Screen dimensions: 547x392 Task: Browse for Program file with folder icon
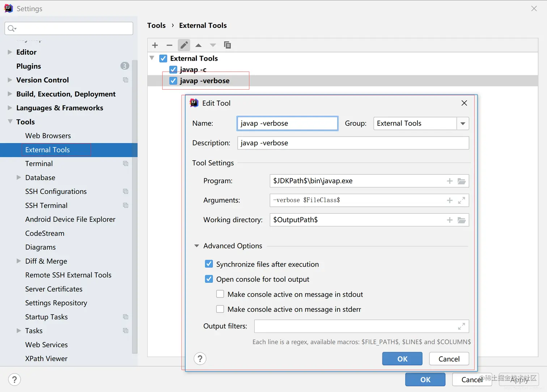(462, 181)
